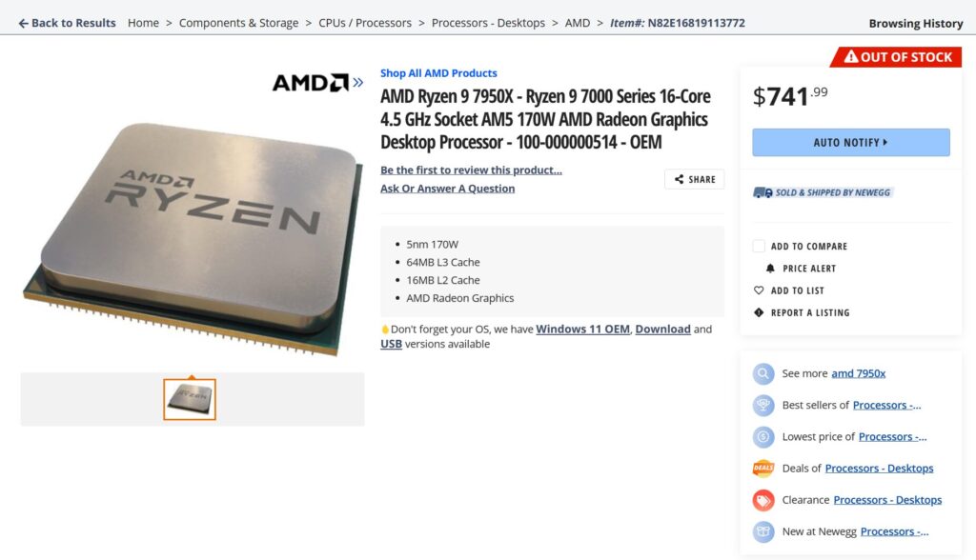
Task: Click the Price Alert bell icon
Action: [770, 269]
